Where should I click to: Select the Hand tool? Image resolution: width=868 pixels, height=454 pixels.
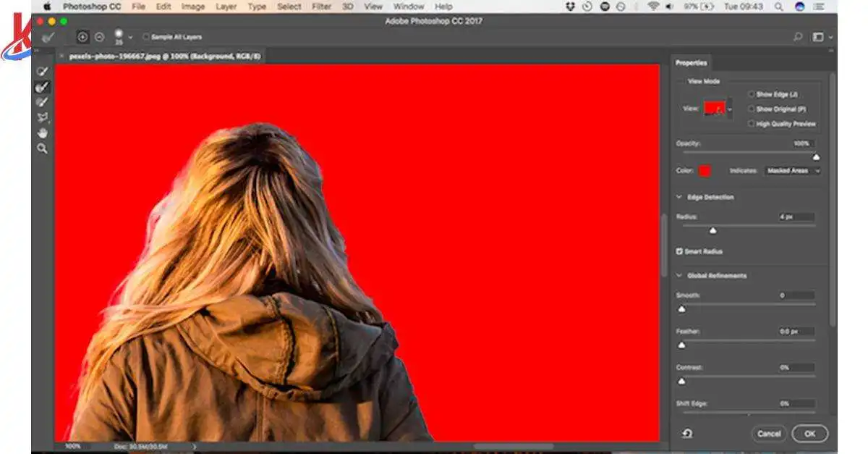42,133
